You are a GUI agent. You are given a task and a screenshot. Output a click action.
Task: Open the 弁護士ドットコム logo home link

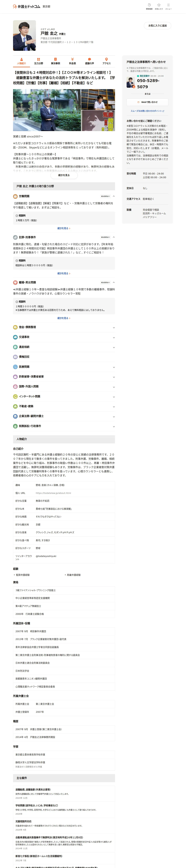[x=26, y=6]
